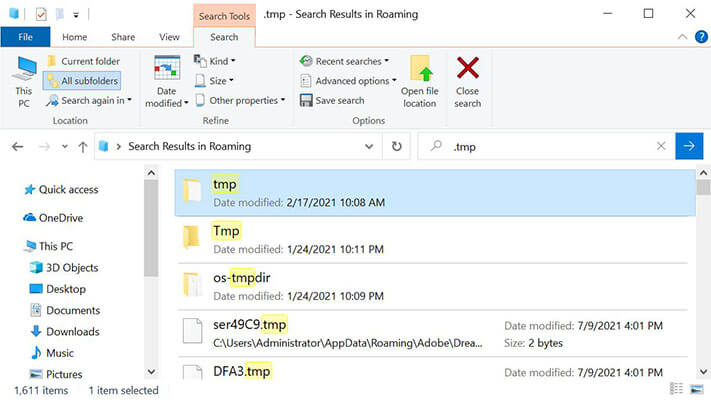Refresh the search results
The height and width of the screenshot is (400, 711).
pos(396,146)
